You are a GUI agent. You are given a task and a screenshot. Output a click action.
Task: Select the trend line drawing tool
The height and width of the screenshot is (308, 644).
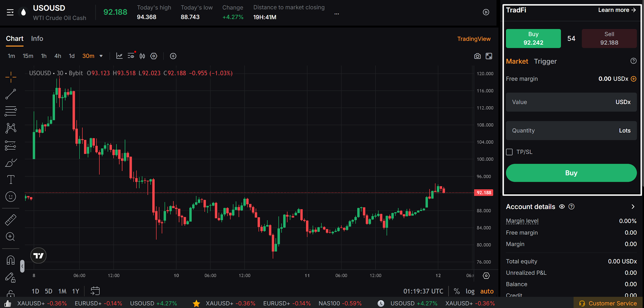(x=11, y=94)
